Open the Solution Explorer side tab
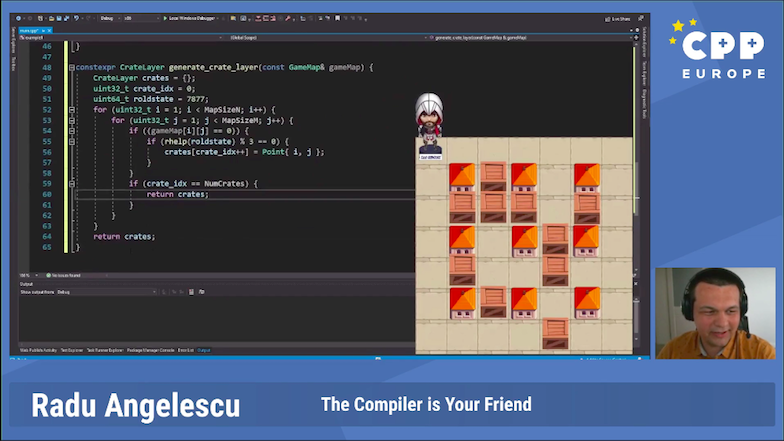 645,42
